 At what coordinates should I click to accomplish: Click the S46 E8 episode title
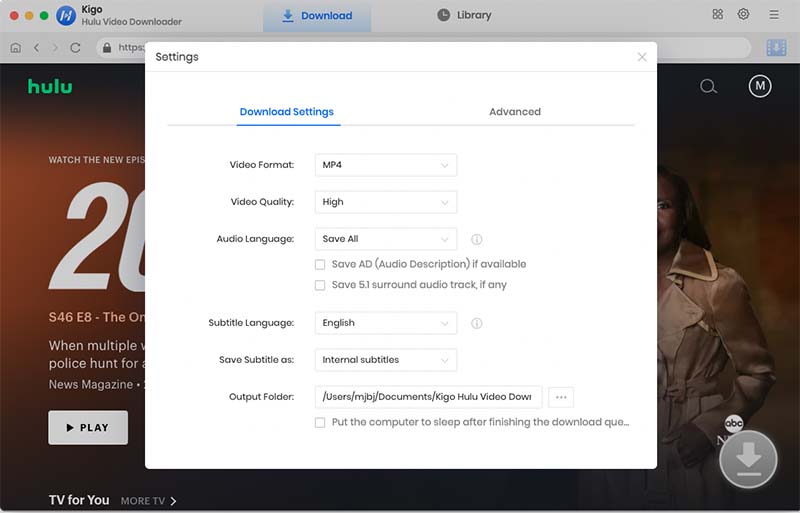[97, 317]
